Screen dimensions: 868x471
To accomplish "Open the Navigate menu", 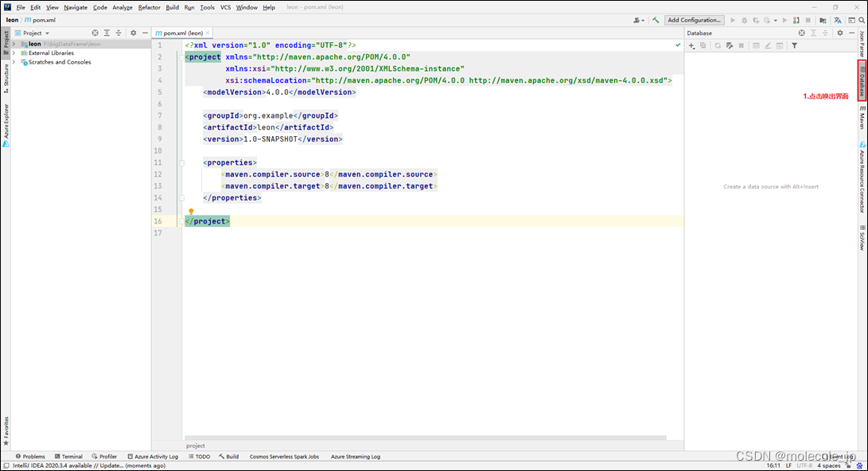I will [x=76, y=7].
